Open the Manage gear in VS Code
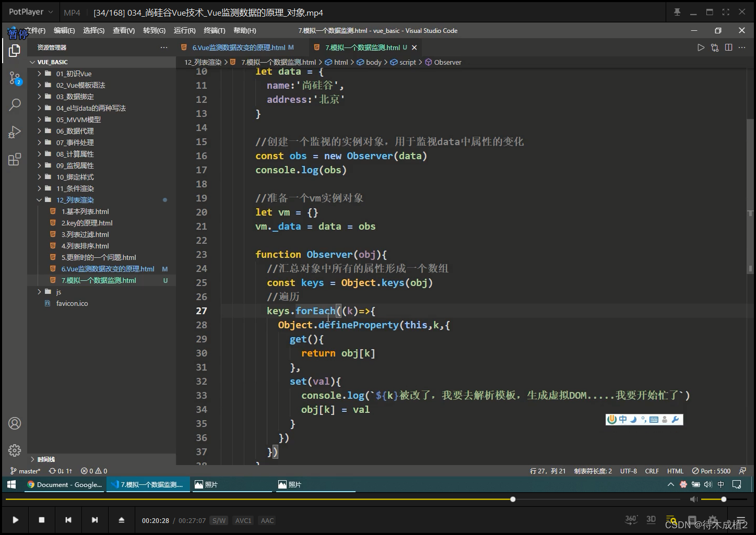The width and height of the screenshot is (756, 535). coord(15,450)
